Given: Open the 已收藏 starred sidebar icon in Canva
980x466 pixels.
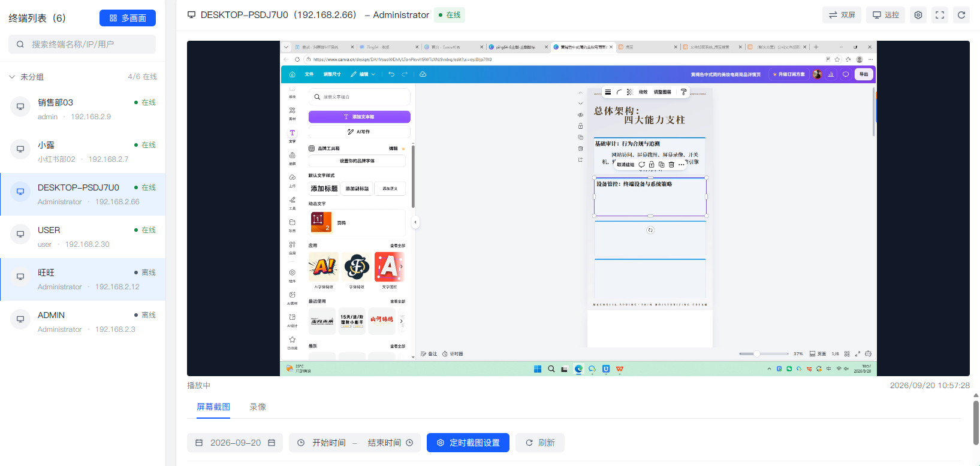Looking at the screenshot, I should pyautogui.click(x=292, y=343).
